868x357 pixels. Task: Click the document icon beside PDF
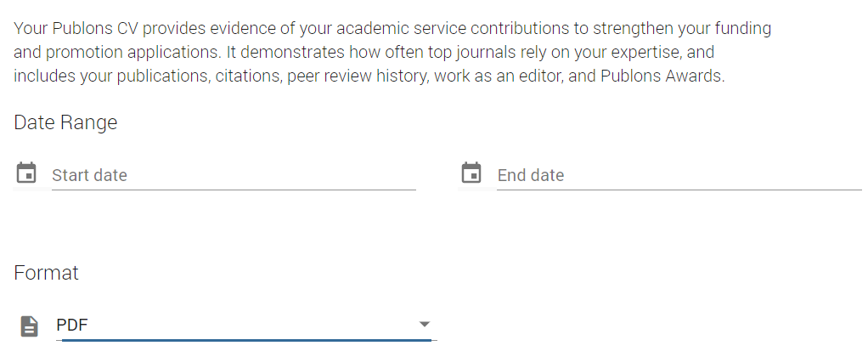click(29, 326)
